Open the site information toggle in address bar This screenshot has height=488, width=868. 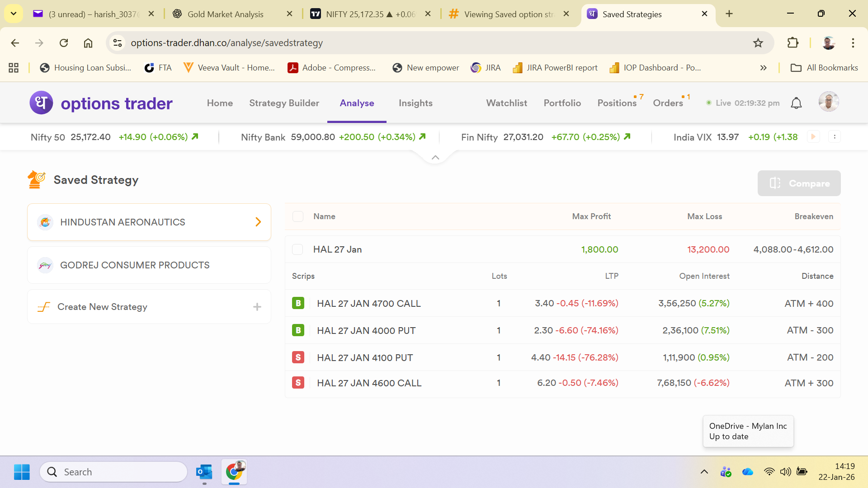118,43
